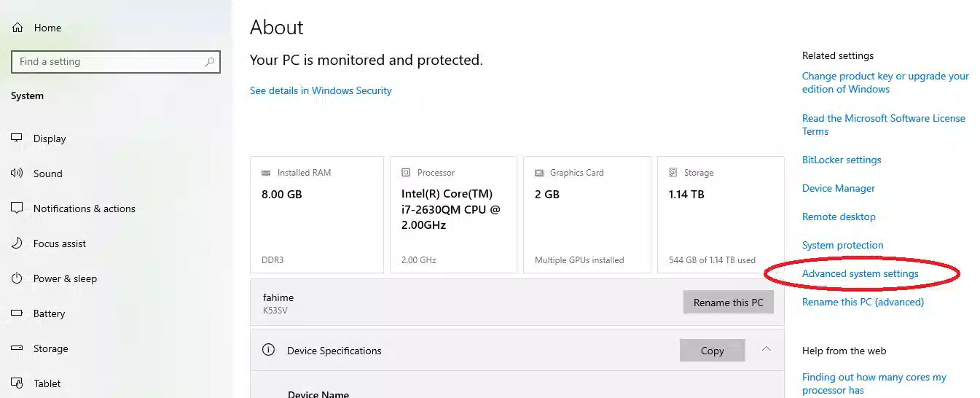Click the Power & sleep icon
This screenshot has height=398, width=980.
click(x=17, y=278)
